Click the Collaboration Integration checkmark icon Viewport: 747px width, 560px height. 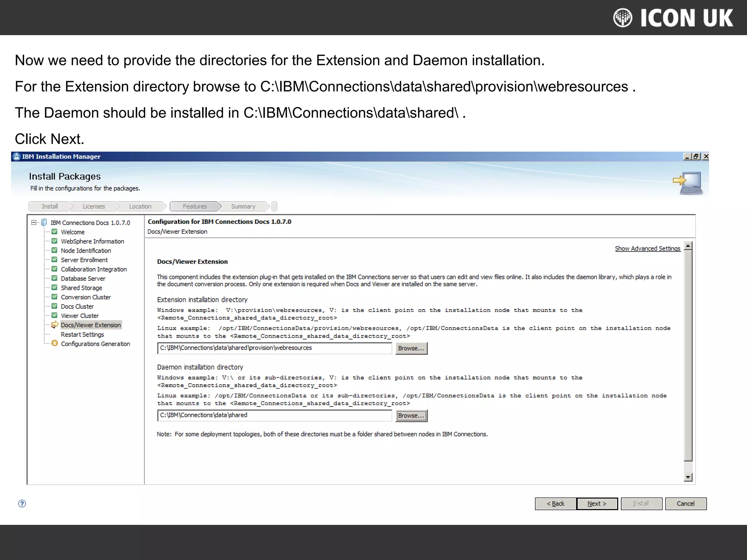(54, 269)
